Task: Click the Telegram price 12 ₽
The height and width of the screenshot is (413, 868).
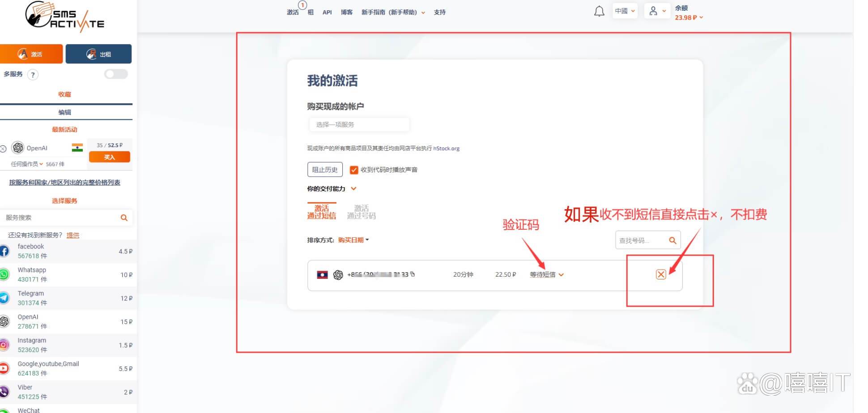Action: [x=127, y=298]
